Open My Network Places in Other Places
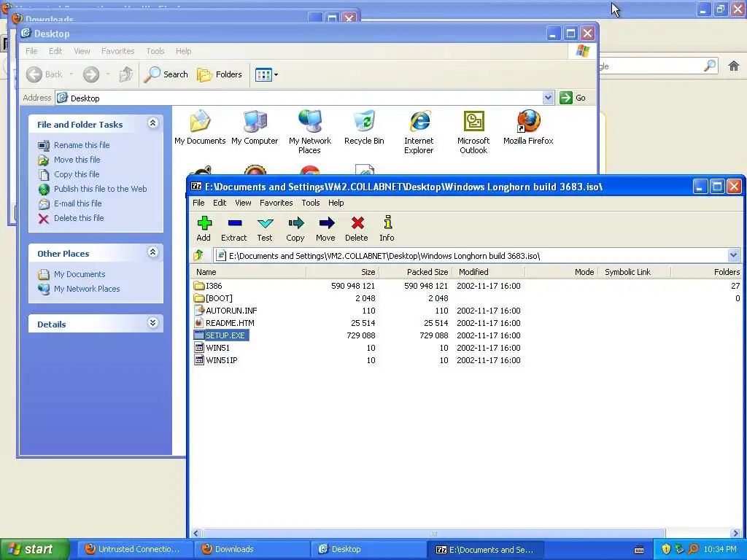 [x=87, y=289]
